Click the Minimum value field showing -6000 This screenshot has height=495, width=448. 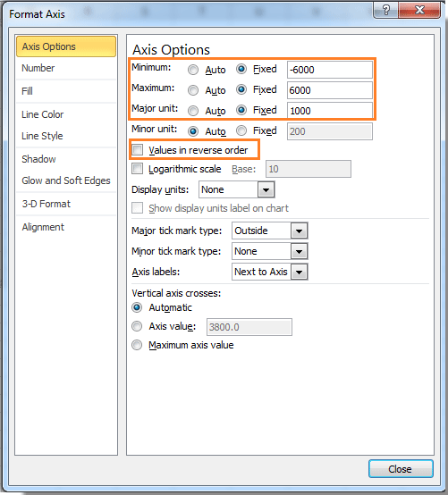(330, 70)
